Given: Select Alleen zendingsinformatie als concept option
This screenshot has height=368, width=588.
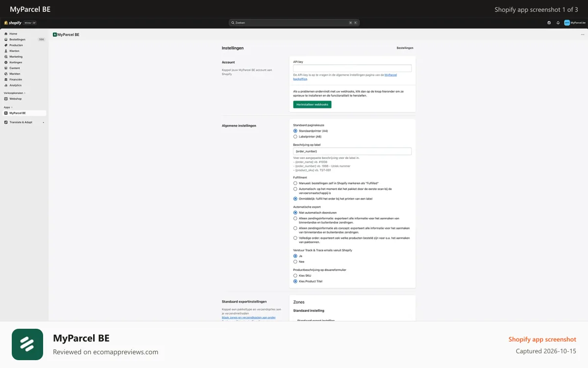Looking at the screenshot, I should pyautogui.click(x=295, y=228).
